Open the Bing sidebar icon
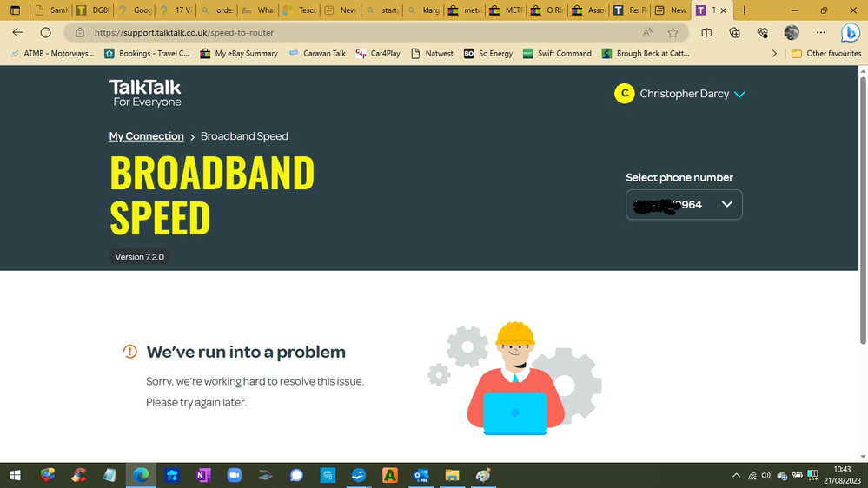The height and width of the screenshot is (488, 868). pos(850,32)
